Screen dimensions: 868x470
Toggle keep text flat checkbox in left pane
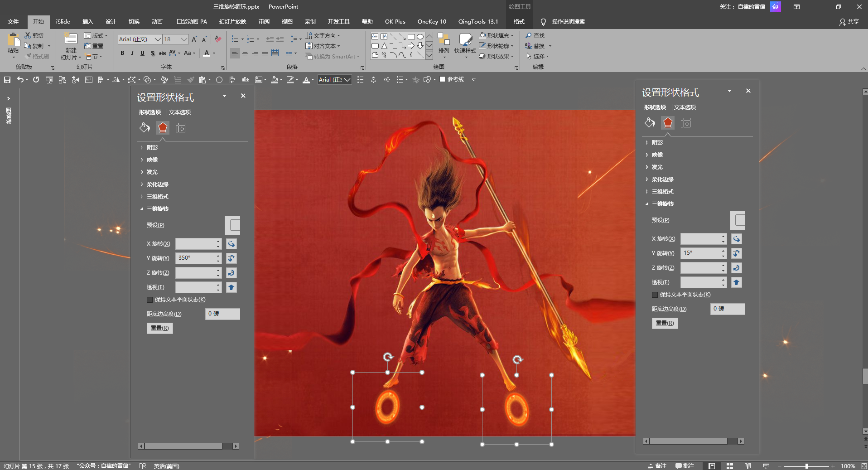[x=149, y=300]
